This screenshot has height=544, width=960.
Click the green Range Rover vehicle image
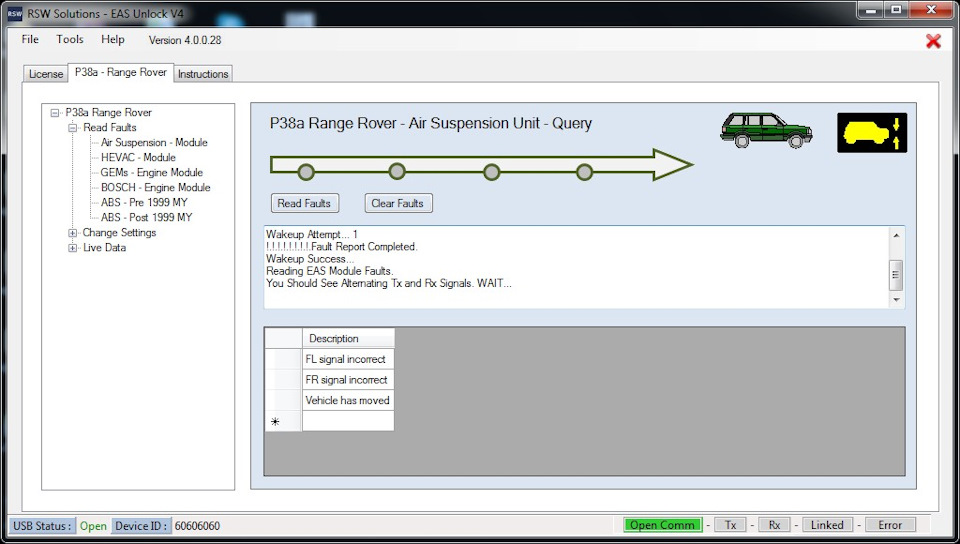(x=766, y=130)
